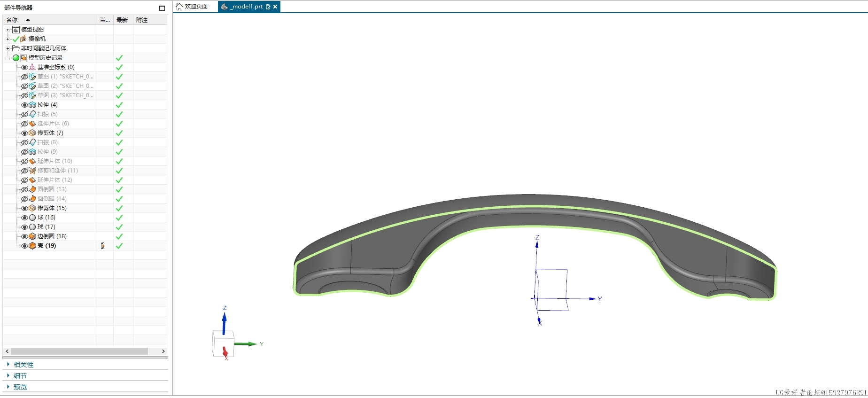Pop out the _model1.prt tab window
This screenshot has width=868, height=398.
click(x=268, y=7)
